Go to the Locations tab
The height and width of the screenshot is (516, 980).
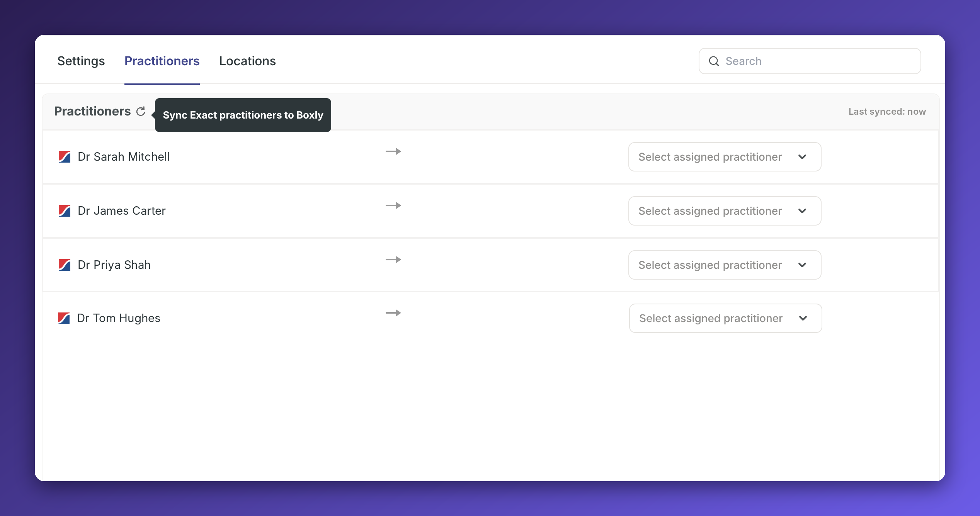247,61
